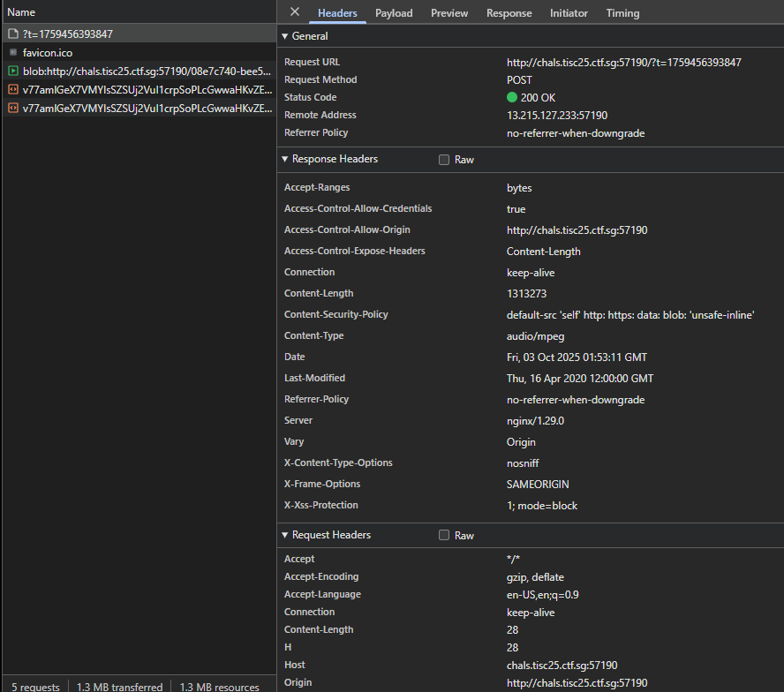Switch to the Payload tab
784x692 pixels.
(394, 13)
